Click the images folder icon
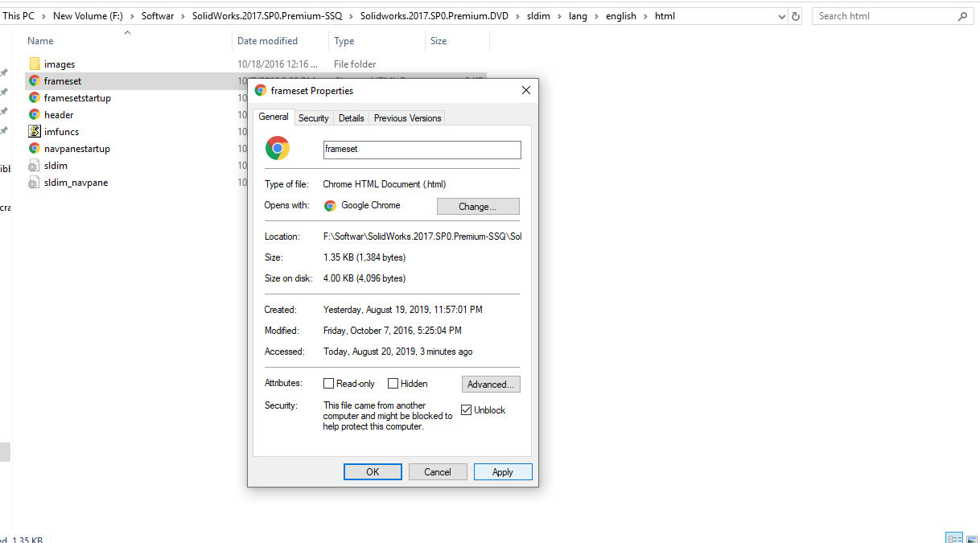 click(34, 64)
